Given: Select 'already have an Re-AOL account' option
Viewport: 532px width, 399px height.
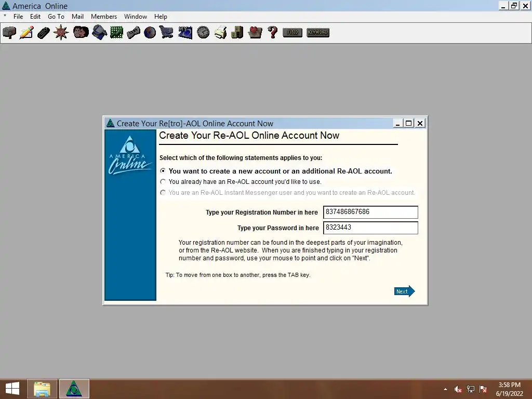Looking at the screenshot, I should 163,182.
